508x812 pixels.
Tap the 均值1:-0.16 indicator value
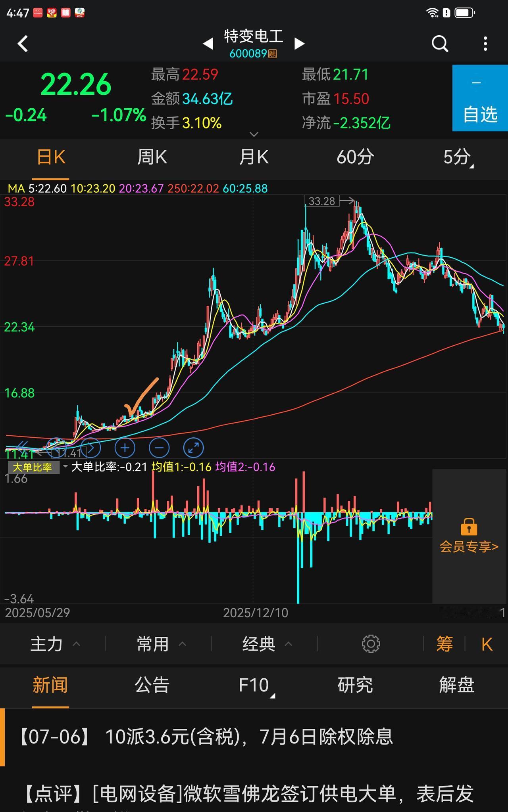(x=181, y=467)
